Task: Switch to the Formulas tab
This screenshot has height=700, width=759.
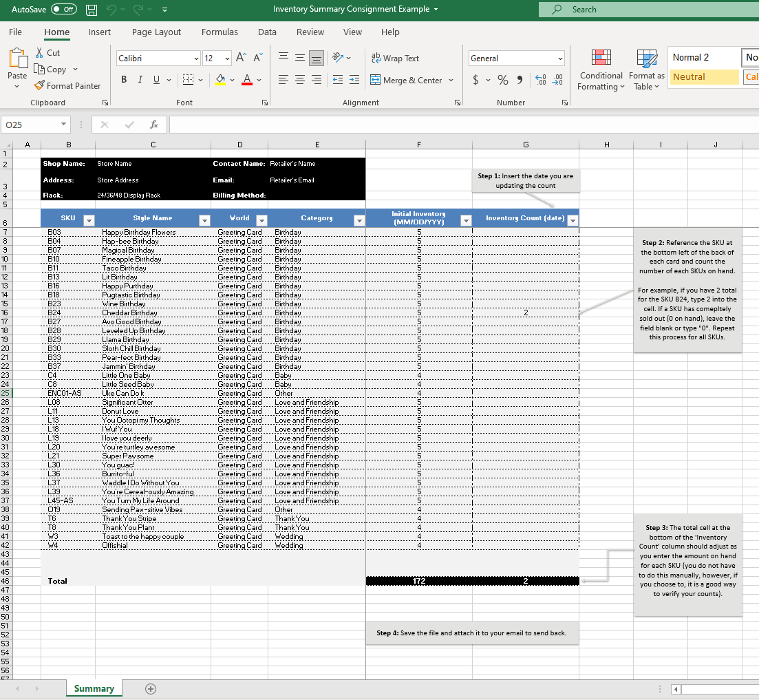Action: (x=220, y=32)
